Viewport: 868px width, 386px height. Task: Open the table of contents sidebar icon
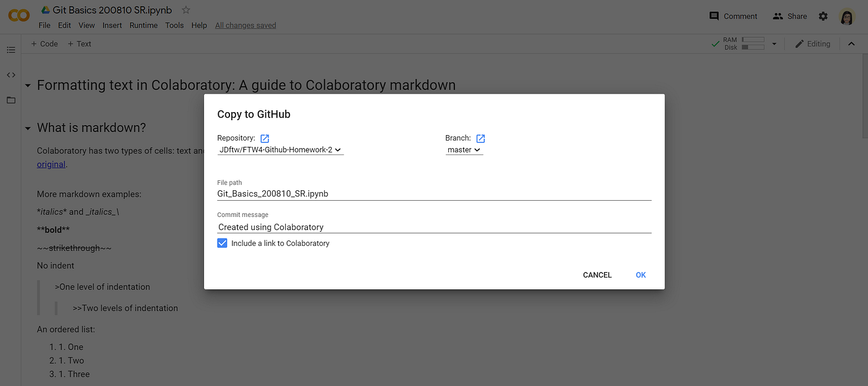click(x=11, y=50)
